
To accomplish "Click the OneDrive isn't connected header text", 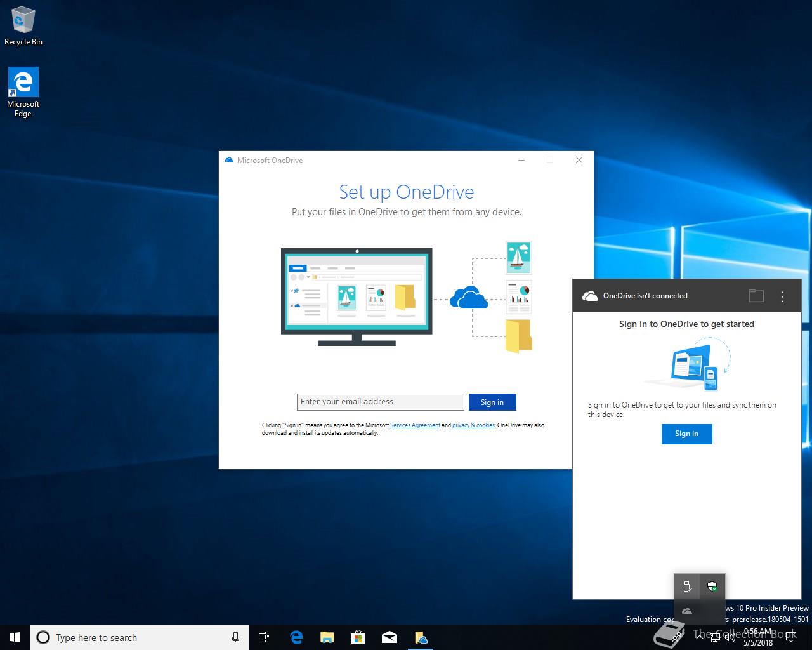I will (645, 296).
